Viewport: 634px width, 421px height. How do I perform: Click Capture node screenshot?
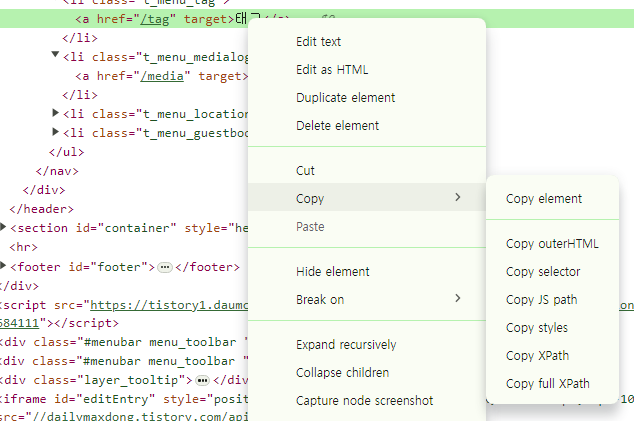click(x=364, y=400)
